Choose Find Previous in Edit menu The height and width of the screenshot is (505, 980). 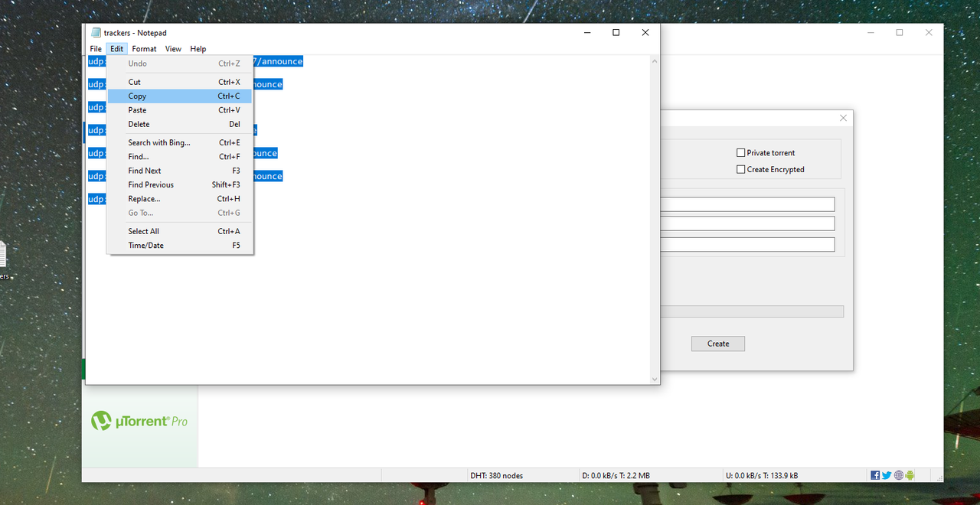click(x=180, y=184)
